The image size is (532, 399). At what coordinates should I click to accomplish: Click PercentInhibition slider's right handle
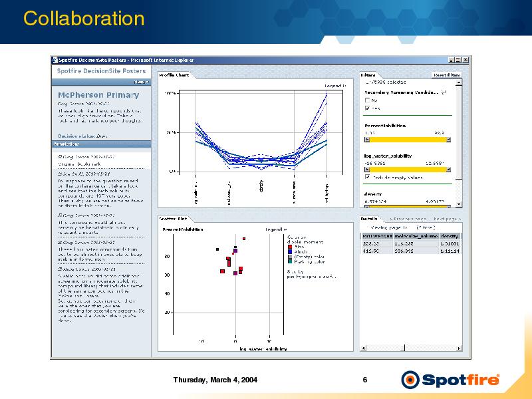(448, 140)
